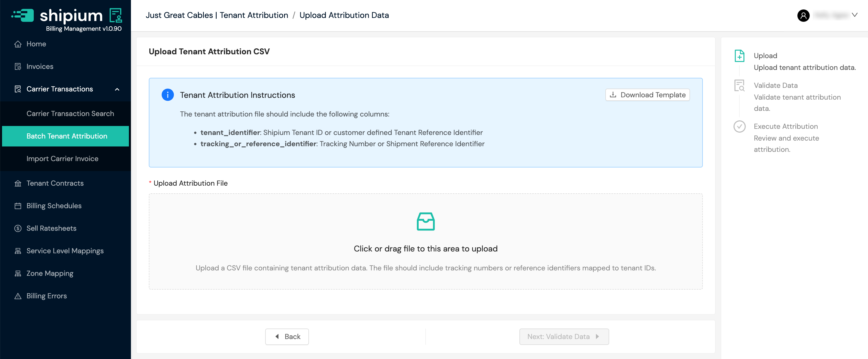
Task: Click the Shipium logo icon
Action: [23, 15]
